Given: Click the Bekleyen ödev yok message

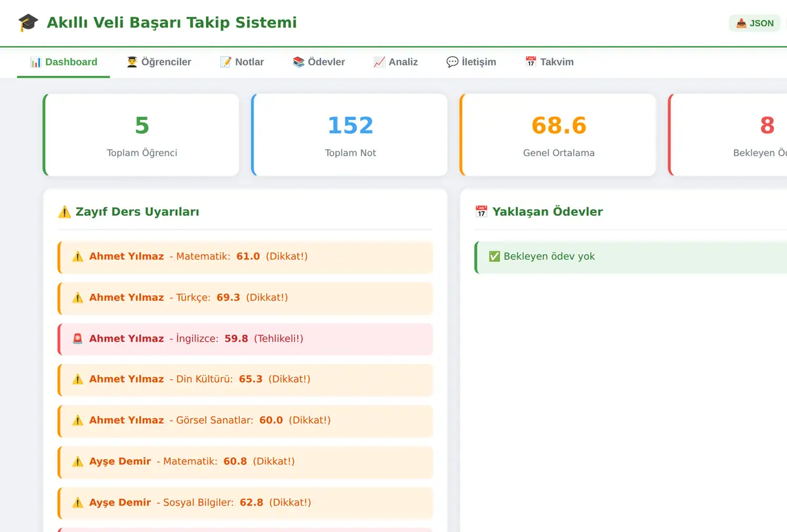Looking at the screenshot, I should (x=549, y=256).
